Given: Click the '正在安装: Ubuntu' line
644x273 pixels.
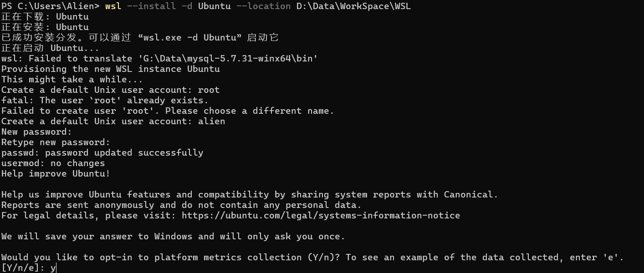Looking at the screenshot, I should (45, 27).
